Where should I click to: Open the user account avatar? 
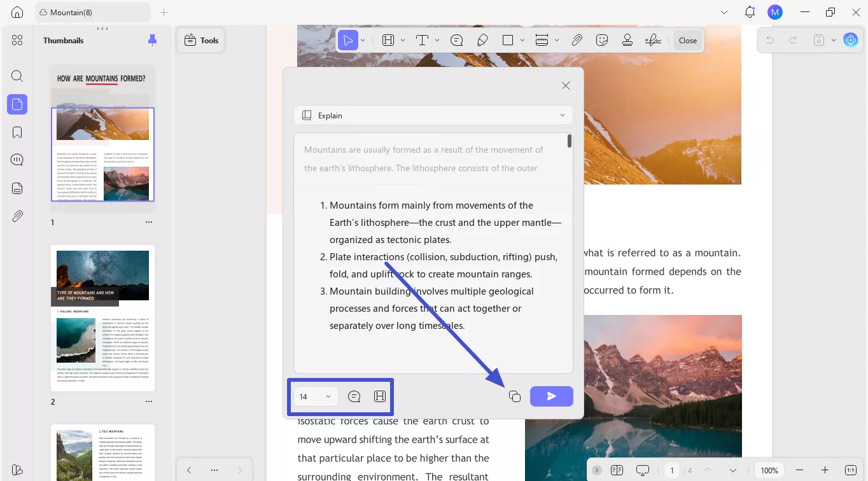click(774, 12)
